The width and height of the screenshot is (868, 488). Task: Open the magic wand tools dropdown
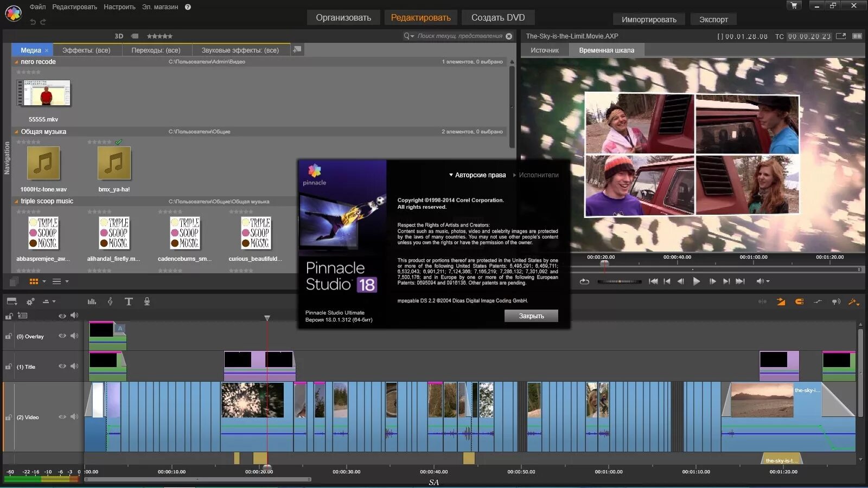[x=854, y=301]
